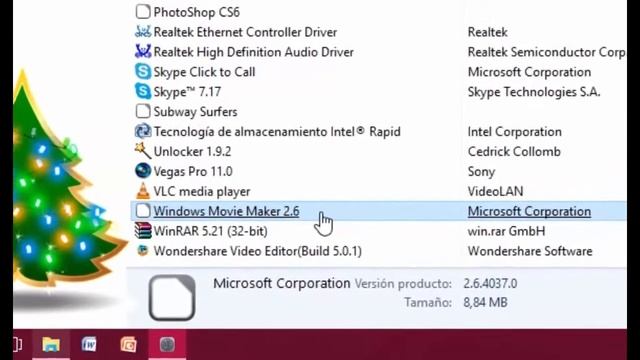Select the Subway Surfers entry
640x360 pixels.
coord(196,111)
